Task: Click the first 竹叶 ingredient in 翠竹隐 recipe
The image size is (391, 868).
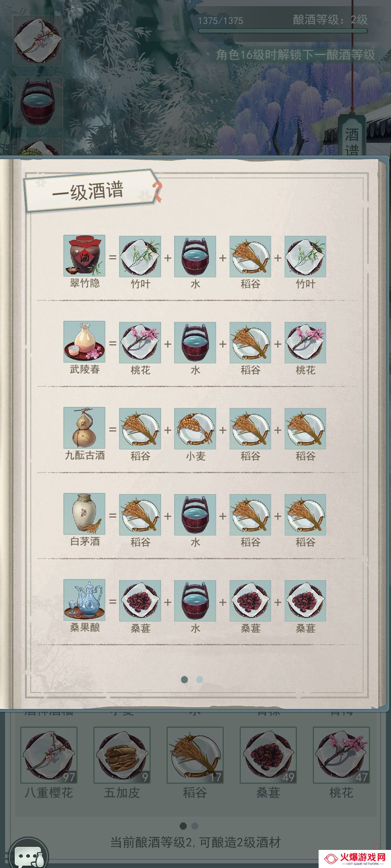Action: click(140, 257)
